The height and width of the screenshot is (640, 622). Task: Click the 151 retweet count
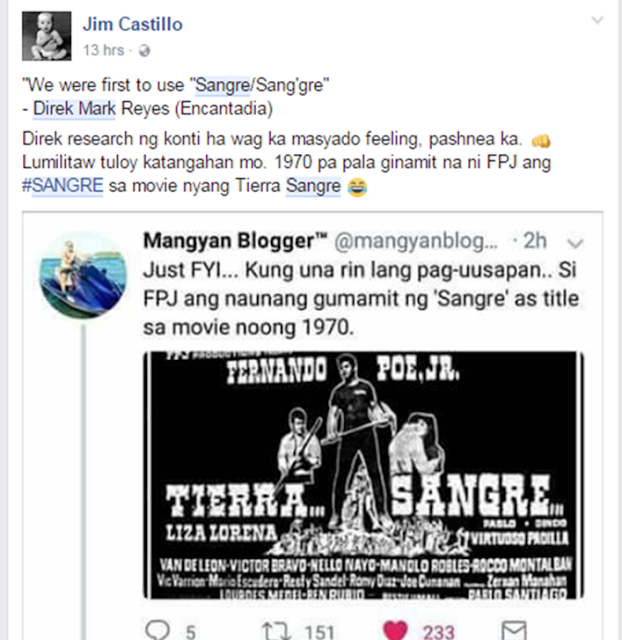point(320,631)
